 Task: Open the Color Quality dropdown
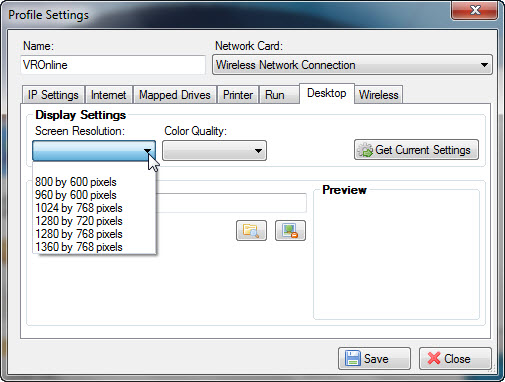click(x=214, y=151)
